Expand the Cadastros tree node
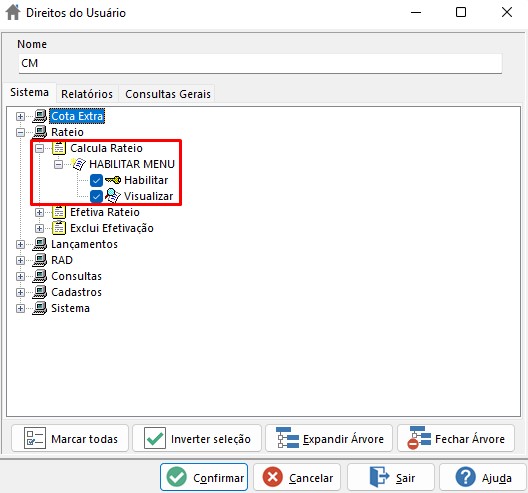This screenshot has width=528, height=493. tap(20, 292)
